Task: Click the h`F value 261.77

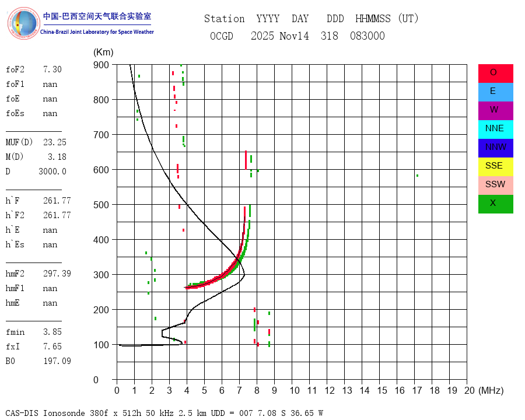Action: tap(57, 201)
